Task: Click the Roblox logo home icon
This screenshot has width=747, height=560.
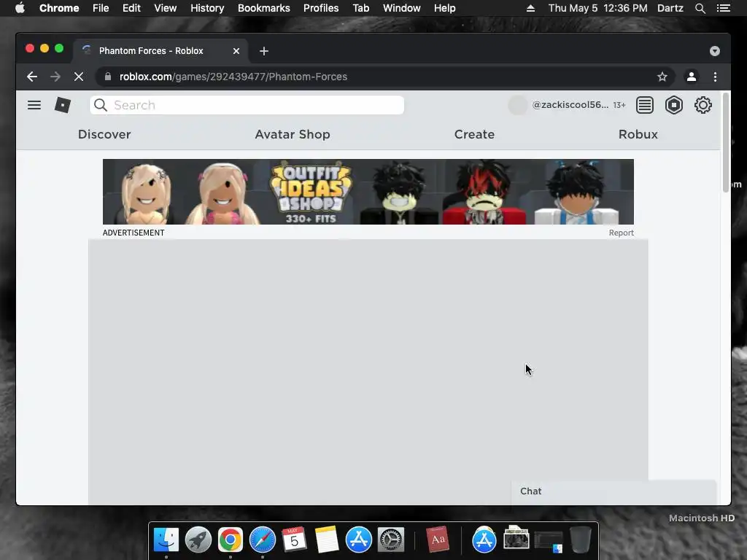Action: click(x=63, y=105)
